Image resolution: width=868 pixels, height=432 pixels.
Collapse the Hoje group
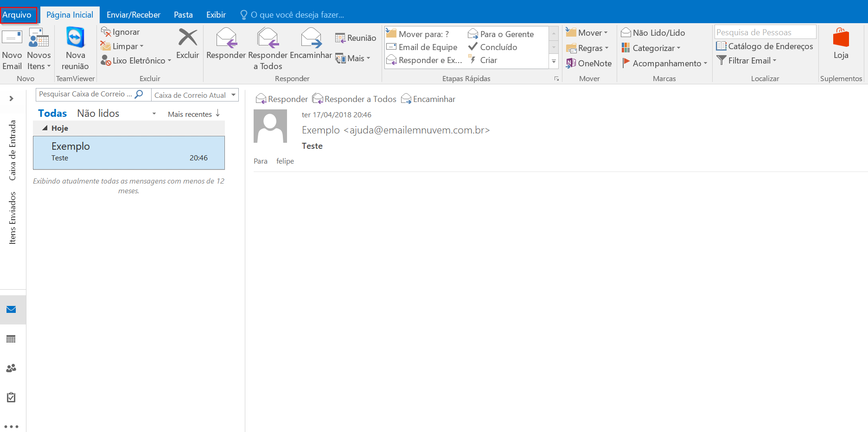click(45, 128)
